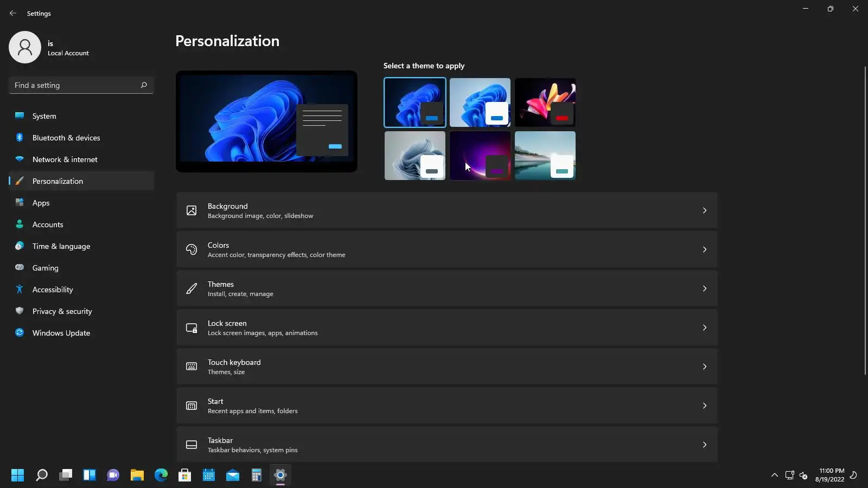Apply the lake landscape theme

click(545, 156)
